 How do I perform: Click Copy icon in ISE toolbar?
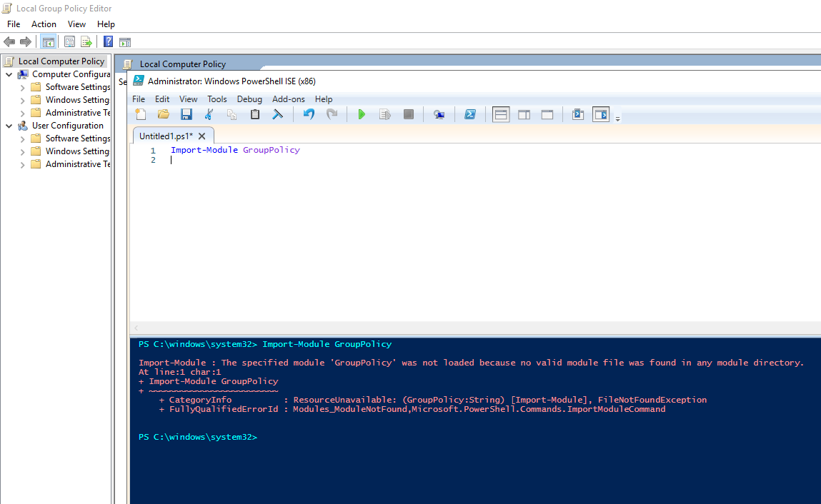coord(232,114)
